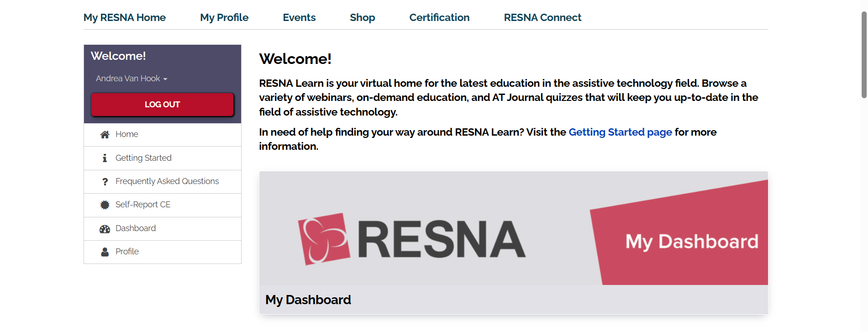Open Dashboard in the sidebar
868x332 pixels.
coord(163,229)
